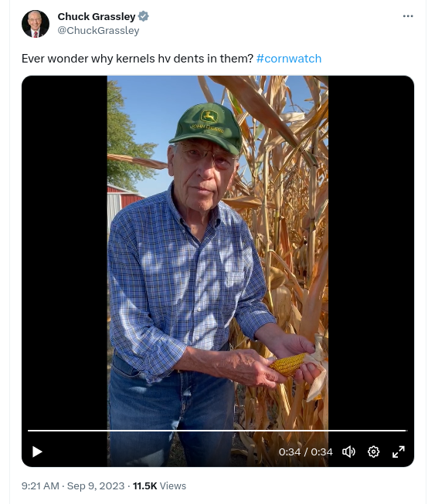Click the green John Deere cap in video
Screen dimensions: 428x504
pyautogui.click(x=207, y=127)
